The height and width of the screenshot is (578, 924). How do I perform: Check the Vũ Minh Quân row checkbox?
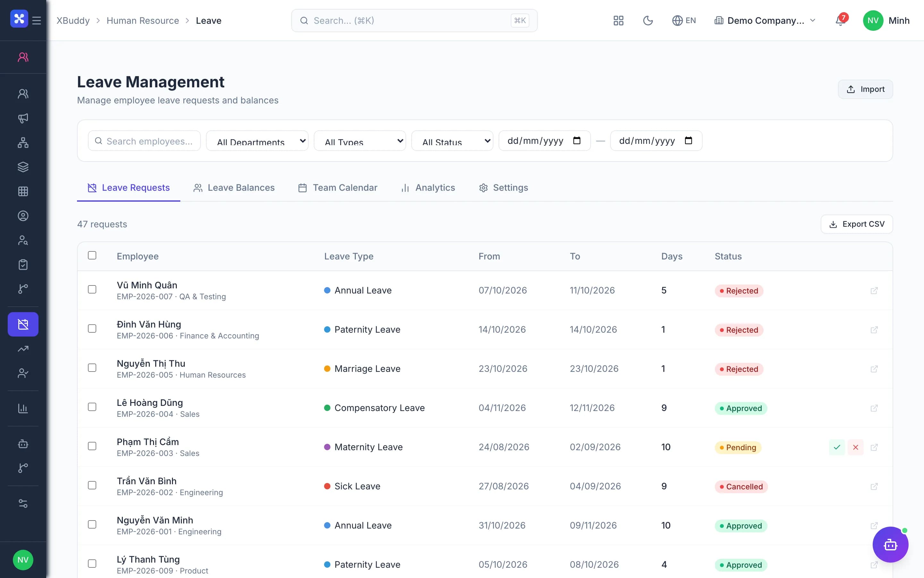coord(92,289)
